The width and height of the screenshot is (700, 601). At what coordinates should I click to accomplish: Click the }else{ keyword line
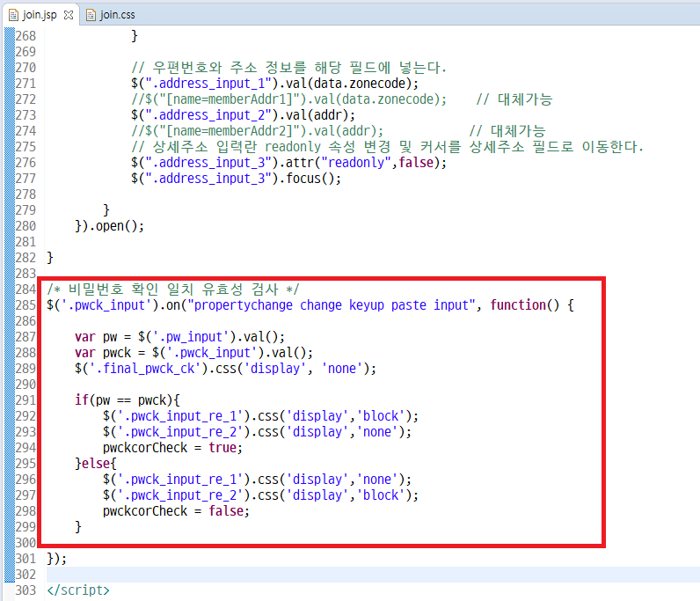point(96,464)
